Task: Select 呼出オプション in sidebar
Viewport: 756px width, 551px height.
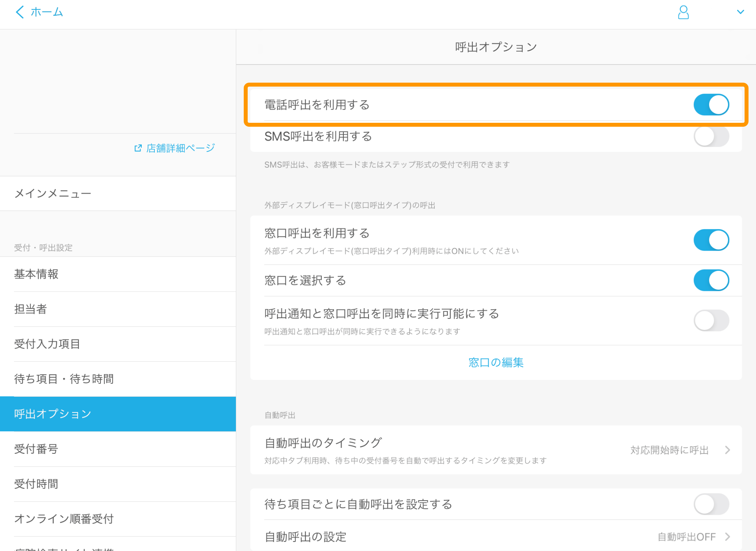Action: click(118, 414)
